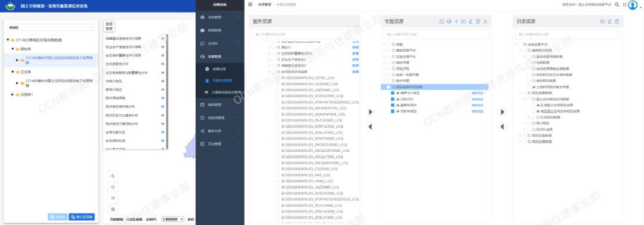
Task: Click the fullscreen icon beside user avatar
Action: pyautogui.click(x=624, y=4)
